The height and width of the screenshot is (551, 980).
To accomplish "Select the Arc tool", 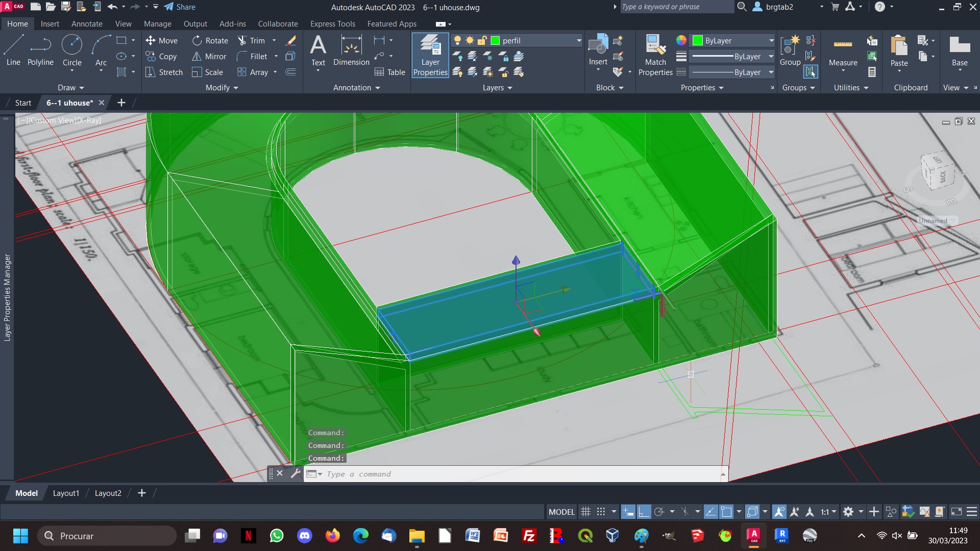I will coord(101,51).
